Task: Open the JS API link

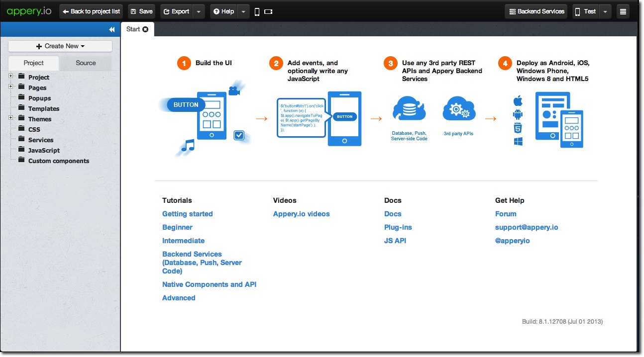Action: (395, 241)
